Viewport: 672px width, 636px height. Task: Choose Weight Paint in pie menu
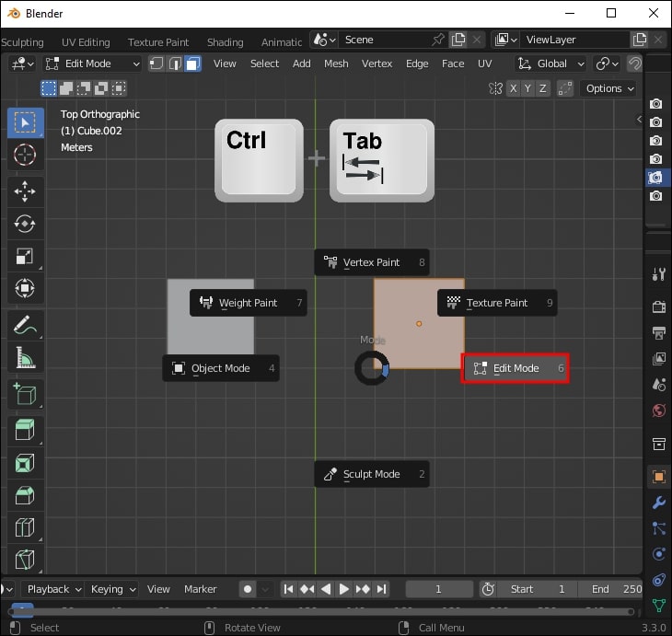(249, 303)
